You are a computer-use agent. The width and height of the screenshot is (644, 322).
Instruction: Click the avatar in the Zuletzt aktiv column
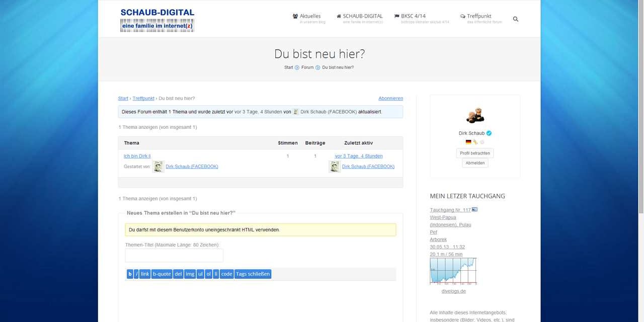point(335,167)
